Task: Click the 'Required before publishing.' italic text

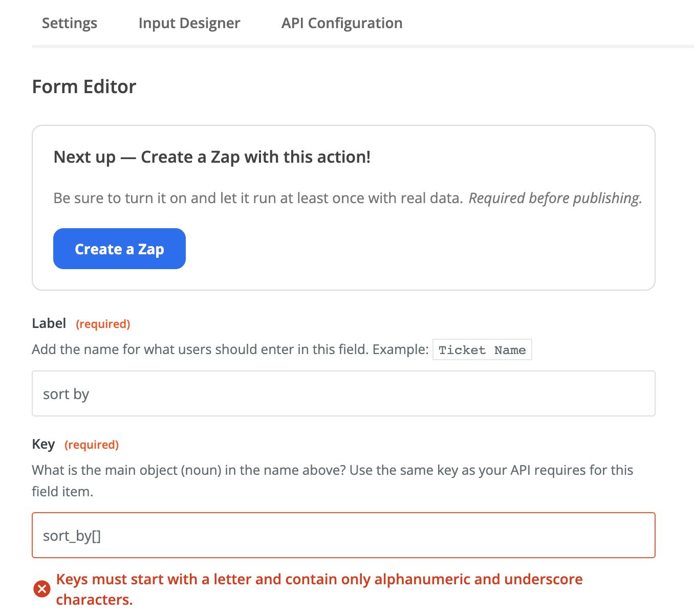Action: [555, 198]
